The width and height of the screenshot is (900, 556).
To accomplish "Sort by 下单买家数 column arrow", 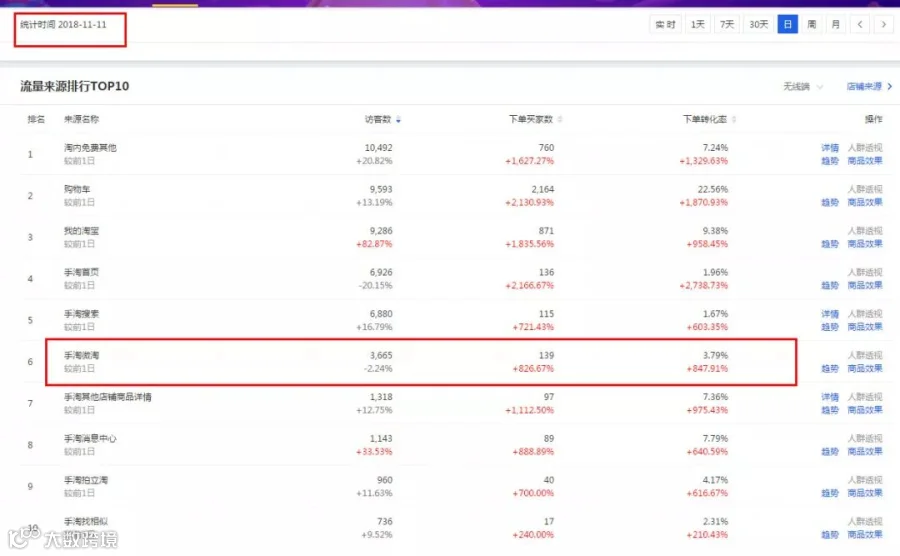I will [560, 119].
